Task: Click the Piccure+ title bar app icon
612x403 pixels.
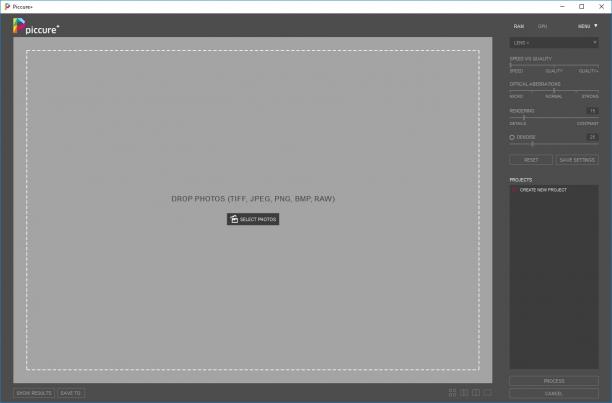Action: [x=7, y=7]
